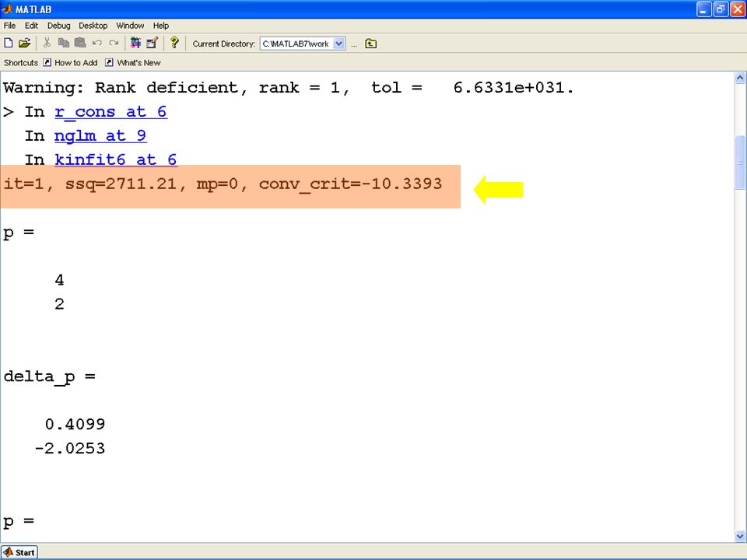
Task: Click the Copy icon in toolbar
Action: tap(63, 44)
